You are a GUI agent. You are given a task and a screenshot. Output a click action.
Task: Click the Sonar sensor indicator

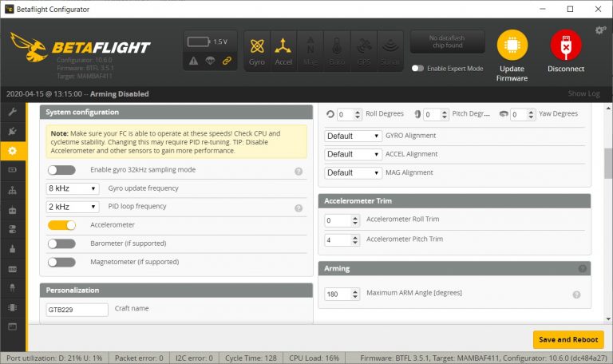click(390, 51)
